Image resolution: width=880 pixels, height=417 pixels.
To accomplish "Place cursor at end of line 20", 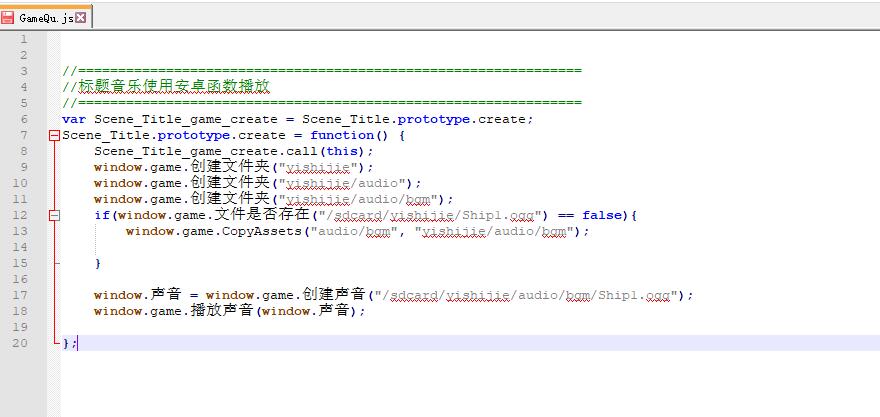I will click(77, 343).
